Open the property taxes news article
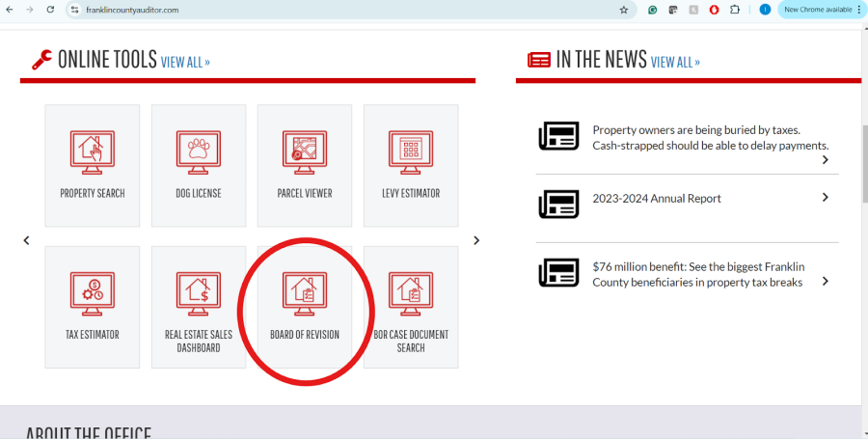Viewport: 868px width, 439px height. click(710, 137)
